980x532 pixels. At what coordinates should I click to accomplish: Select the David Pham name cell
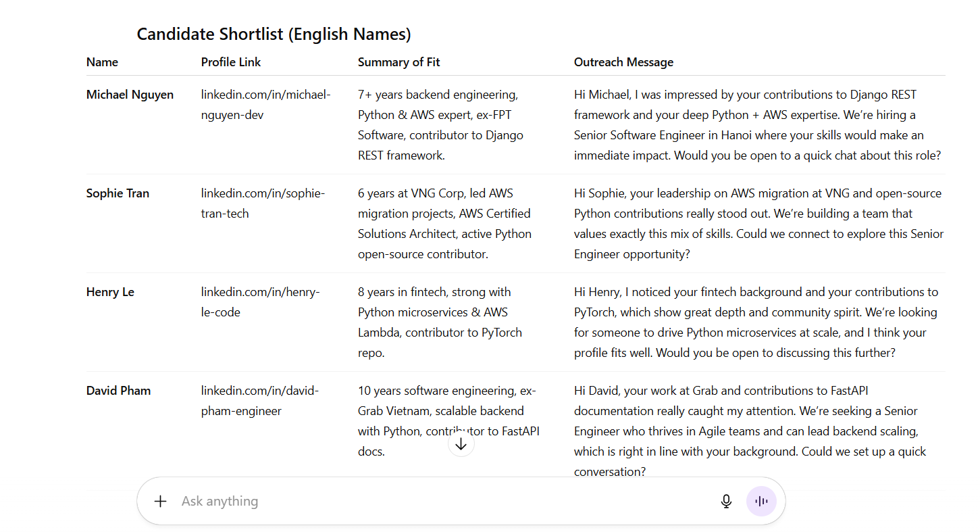pyautogui.click(x=118, y=391)
